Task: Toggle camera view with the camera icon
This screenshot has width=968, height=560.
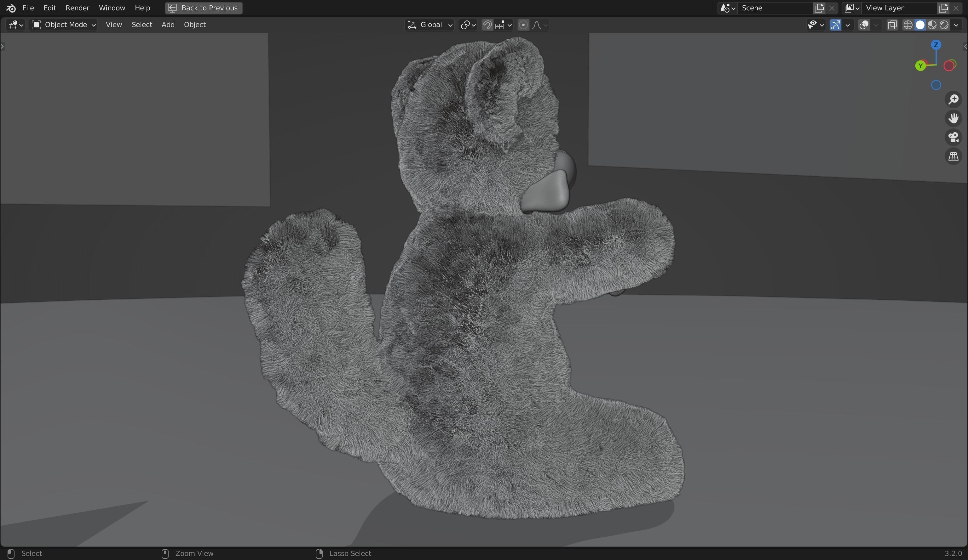Action: pos(953,138)
